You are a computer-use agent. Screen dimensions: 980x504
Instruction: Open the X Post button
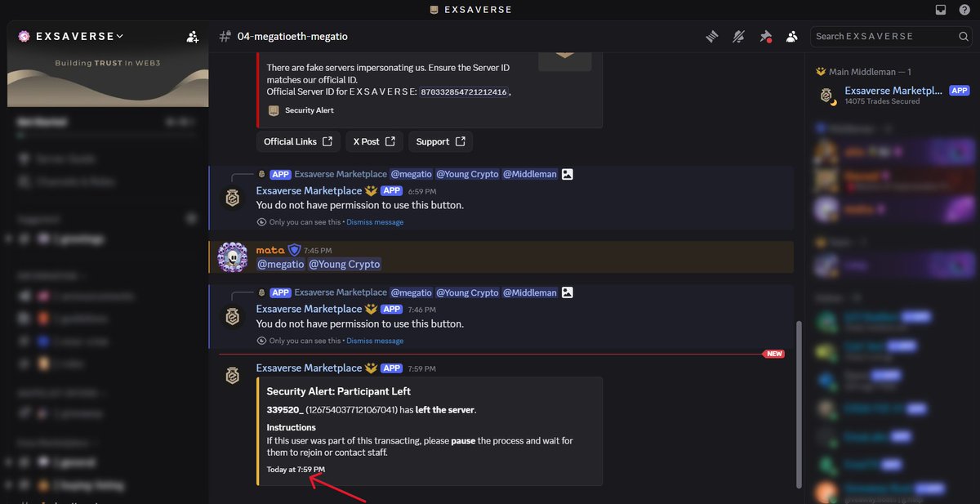pyautogui.click(x=374, y=141)
